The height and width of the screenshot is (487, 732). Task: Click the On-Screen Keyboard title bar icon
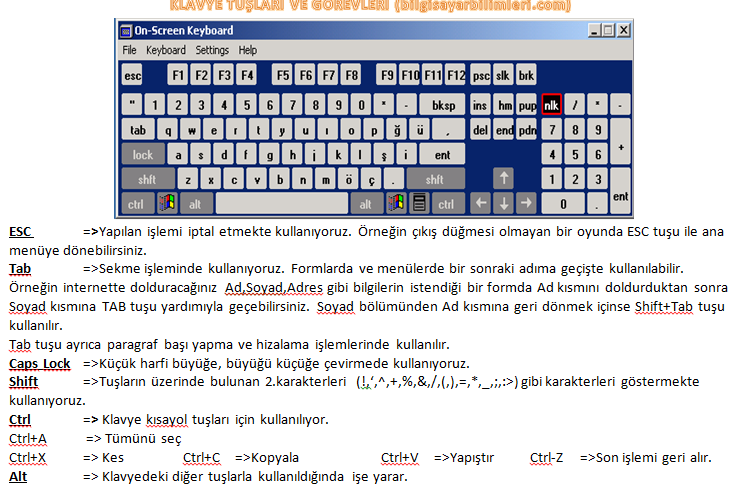(x=126, y=31)
